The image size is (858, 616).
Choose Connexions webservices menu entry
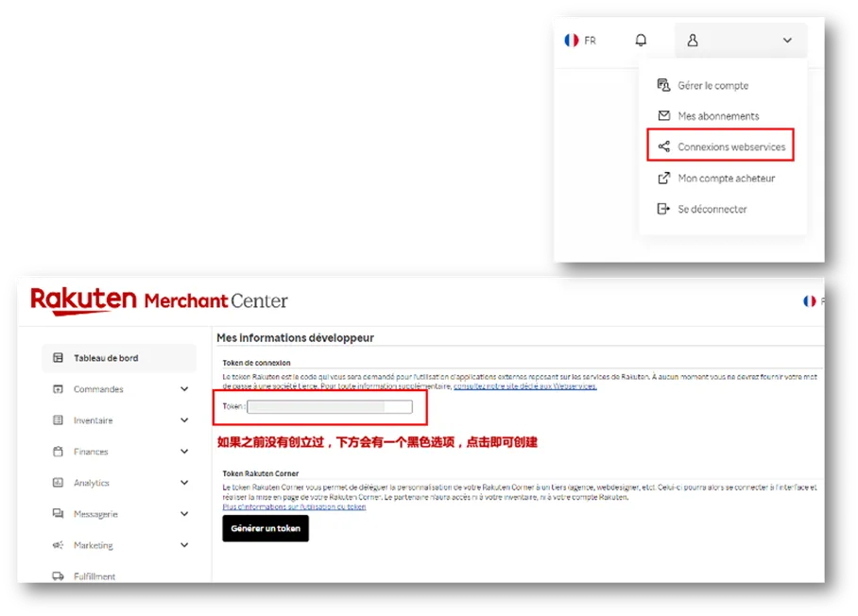pyautogui.click(x=720, y=146)
